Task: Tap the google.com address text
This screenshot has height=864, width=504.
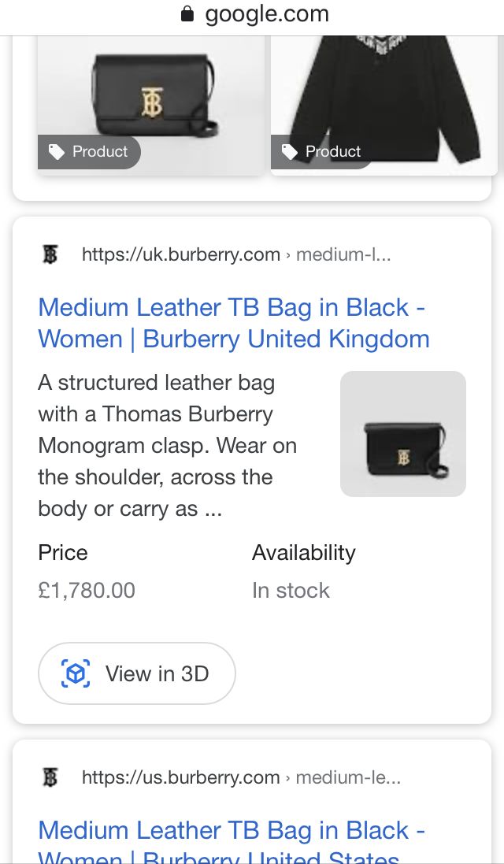Action: (x=267, y=14)
